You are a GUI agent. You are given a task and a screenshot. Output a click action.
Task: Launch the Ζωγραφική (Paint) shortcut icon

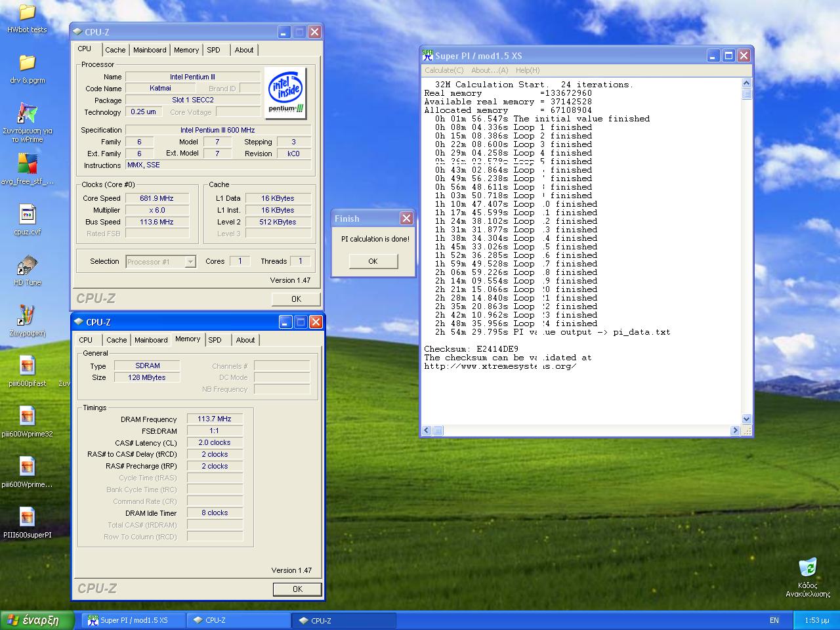point(27,316)
